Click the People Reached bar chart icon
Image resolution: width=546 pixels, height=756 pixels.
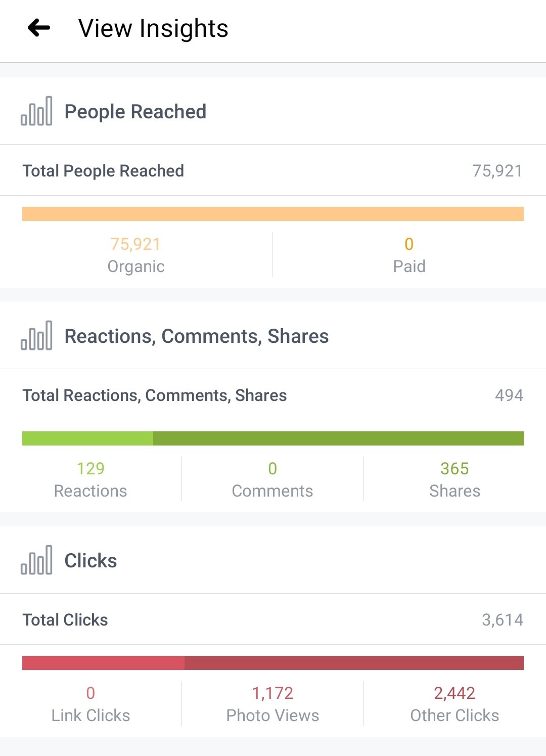(x=36, y=111)
